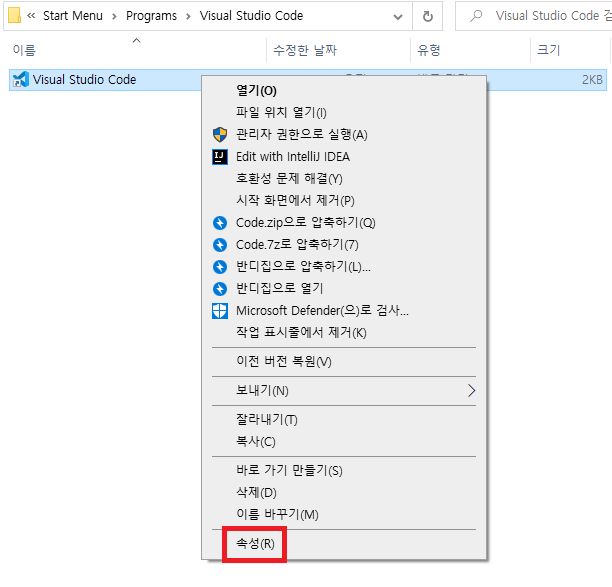Click the Bandizip icon beside Code.zip entry
The height and width of the screenshot is (587, 612).
tap(220, 223)
